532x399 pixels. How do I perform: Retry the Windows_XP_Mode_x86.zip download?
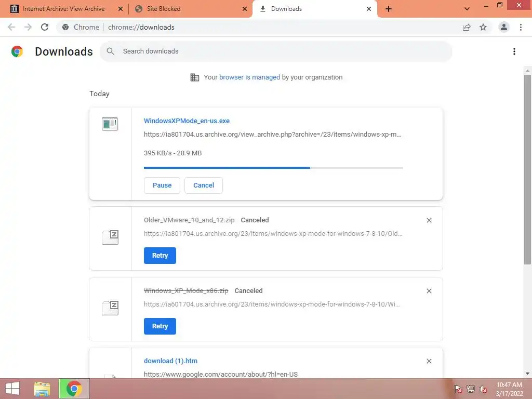(160, 326)
